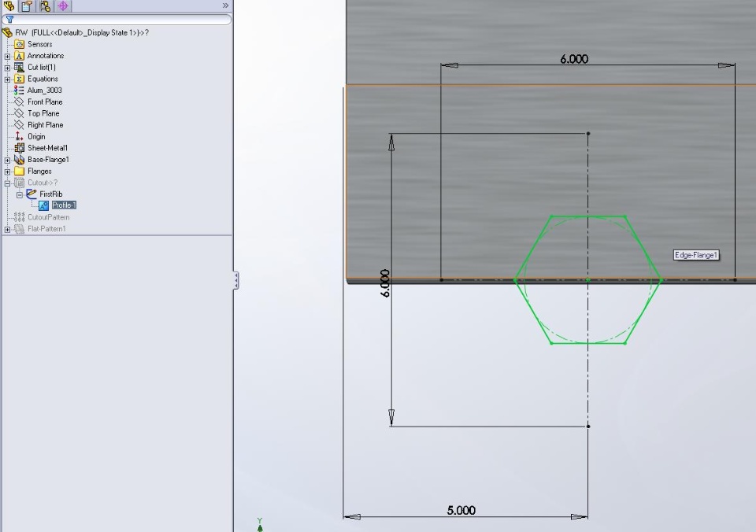Click the Base-Flange1 feature icon
Screen dimensions: 756x532
[x=19, y=160]
